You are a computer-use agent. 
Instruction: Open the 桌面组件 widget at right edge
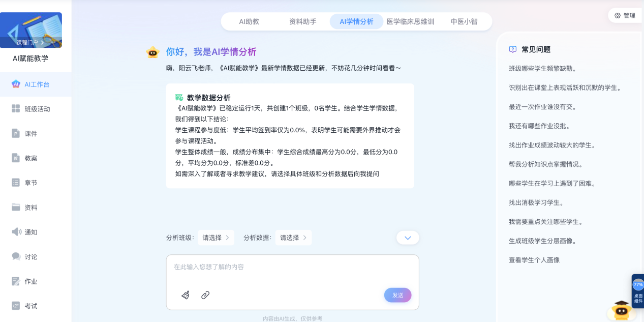[x=638, y=291]
